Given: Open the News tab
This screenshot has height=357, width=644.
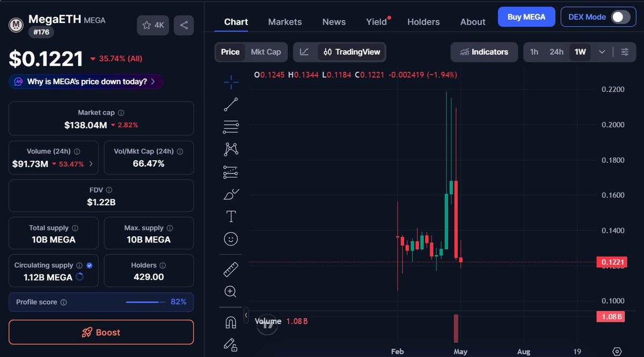Looking at the screenshot, I should click(x=334, y=22).
